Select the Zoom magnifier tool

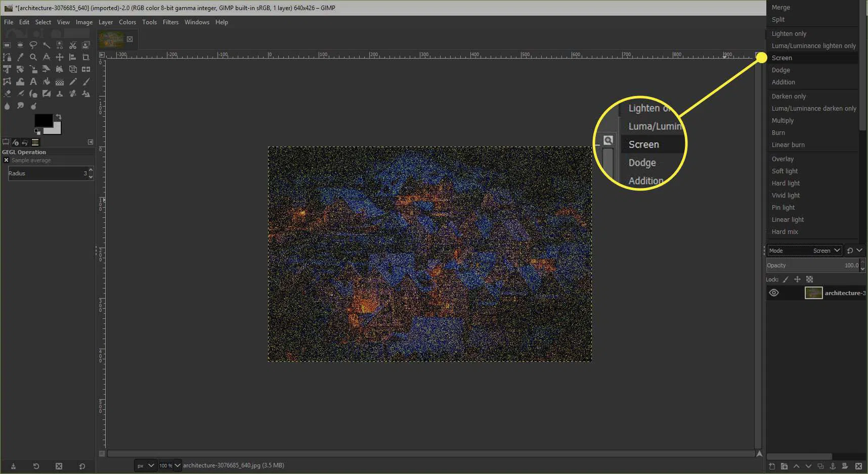point(33,57)
